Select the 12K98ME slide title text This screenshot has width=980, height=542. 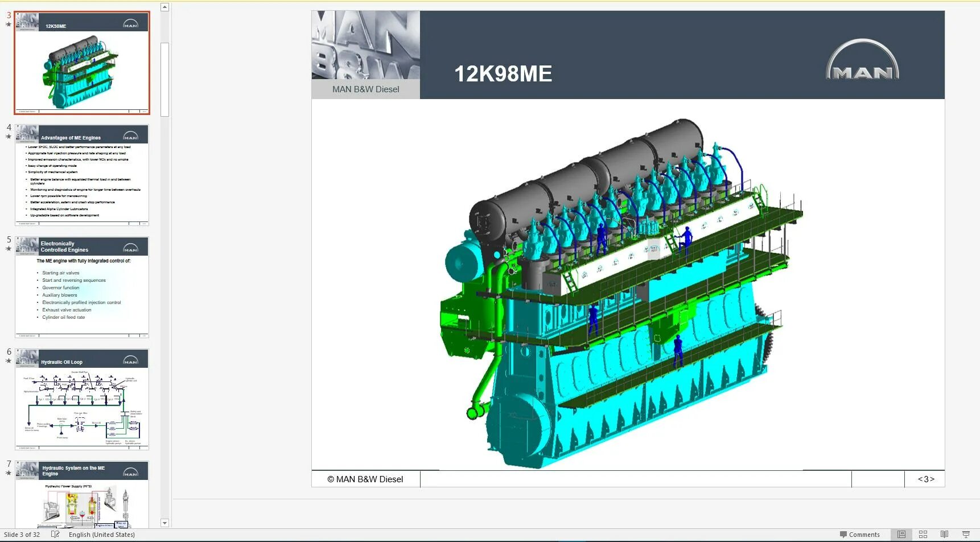(x=503, y=73)
